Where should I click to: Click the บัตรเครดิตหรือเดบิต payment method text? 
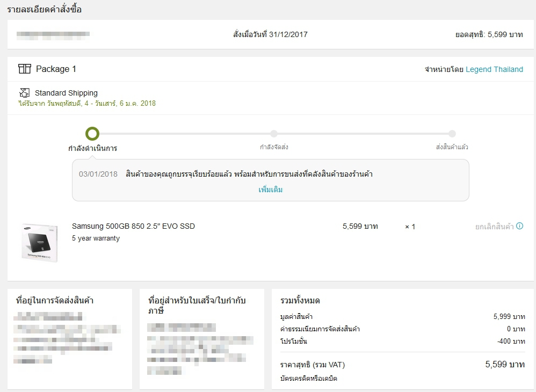pos(309,379)
